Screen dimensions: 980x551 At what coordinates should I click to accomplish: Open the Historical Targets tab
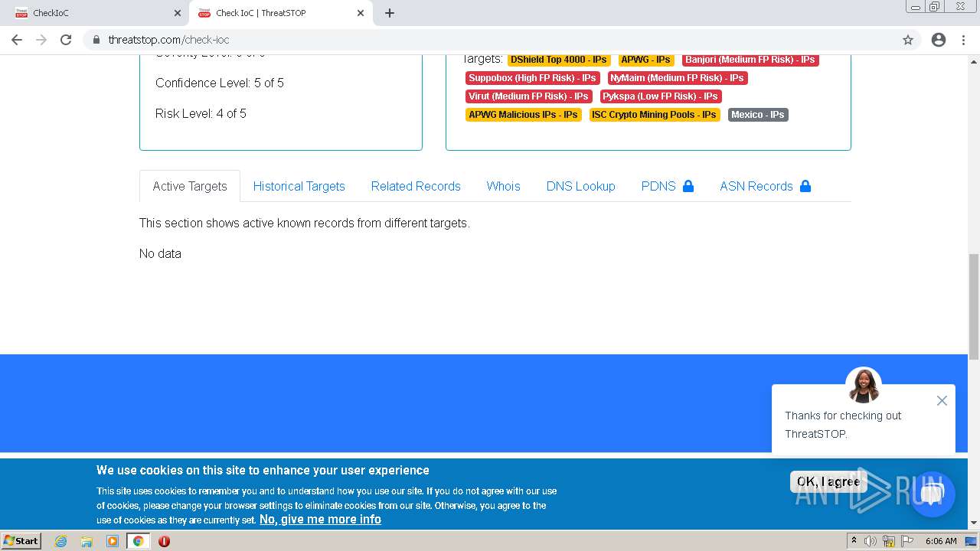[x=299, y=186]
